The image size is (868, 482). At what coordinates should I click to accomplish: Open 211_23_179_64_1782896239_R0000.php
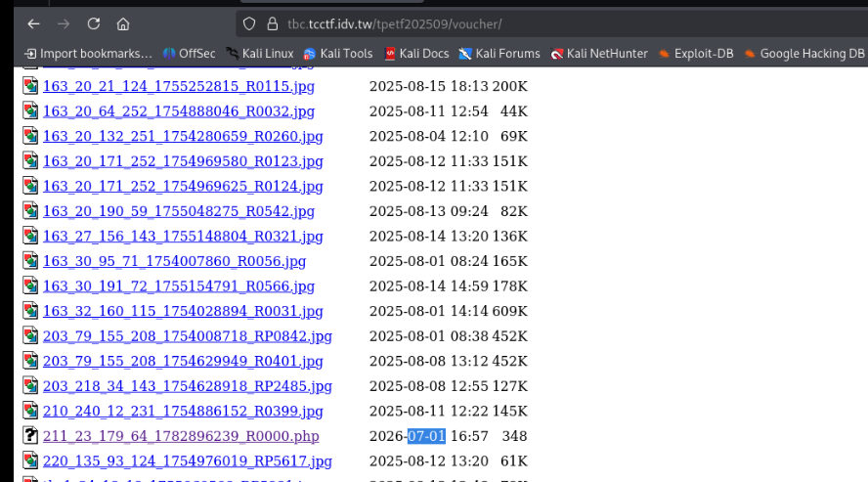[x=181, y=436]
